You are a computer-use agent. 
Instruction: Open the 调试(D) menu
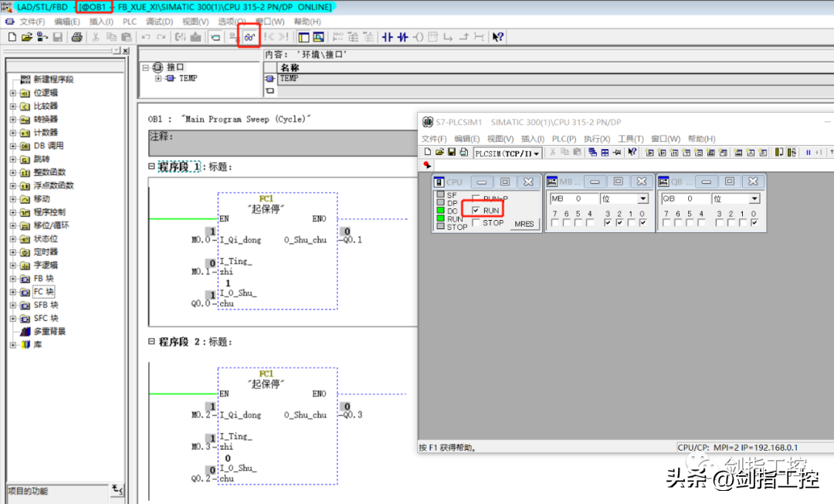tap(159, 22)
